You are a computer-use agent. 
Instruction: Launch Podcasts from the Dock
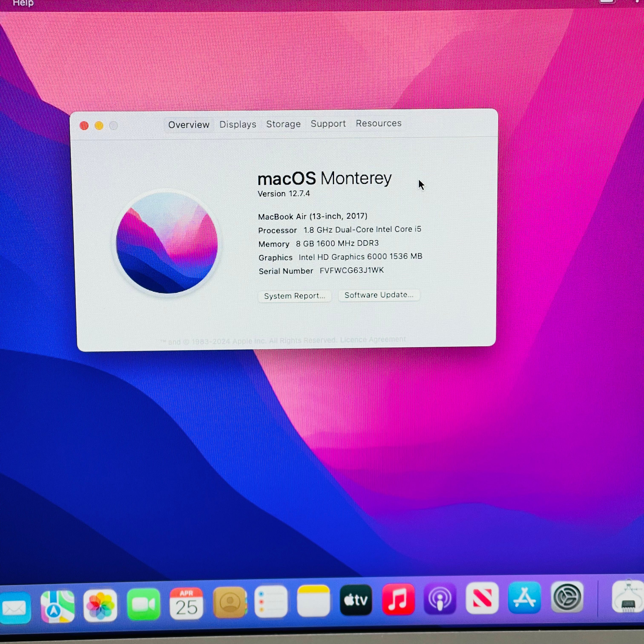[440, 599]
